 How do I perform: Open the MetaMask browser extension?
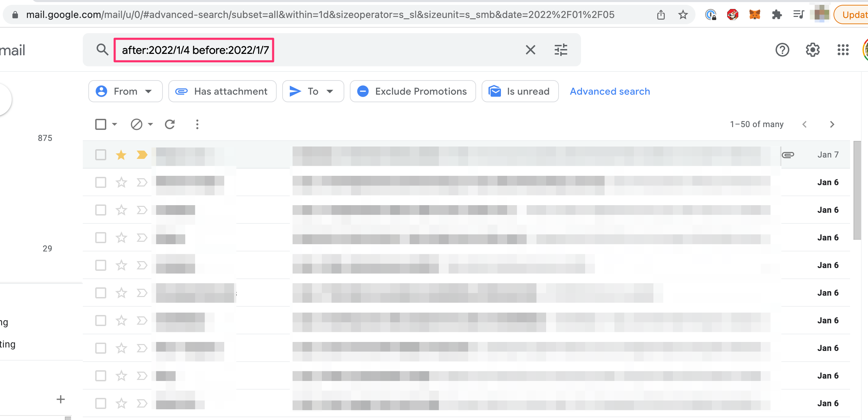tap(755, 14)
